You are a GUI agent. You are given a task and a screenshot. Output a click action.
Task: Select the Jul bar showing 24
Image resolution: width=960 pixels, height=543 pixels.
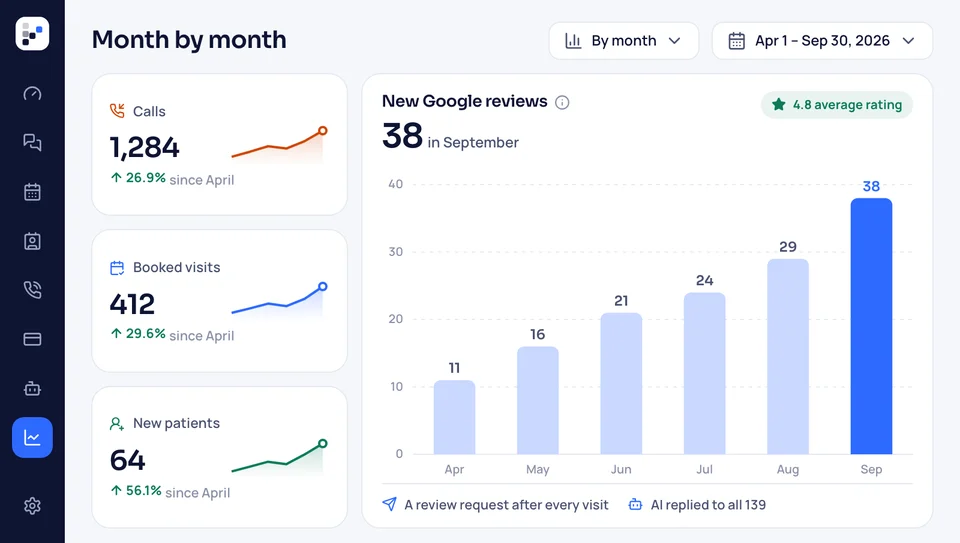coord(705,373)
